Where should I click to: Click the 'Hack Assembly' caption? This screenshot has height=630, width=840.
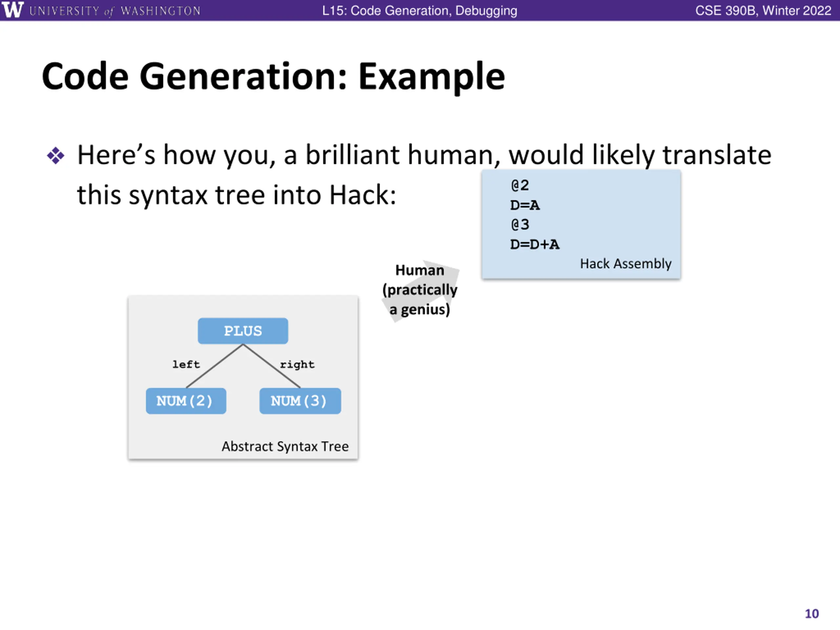(x=625, y=263)
